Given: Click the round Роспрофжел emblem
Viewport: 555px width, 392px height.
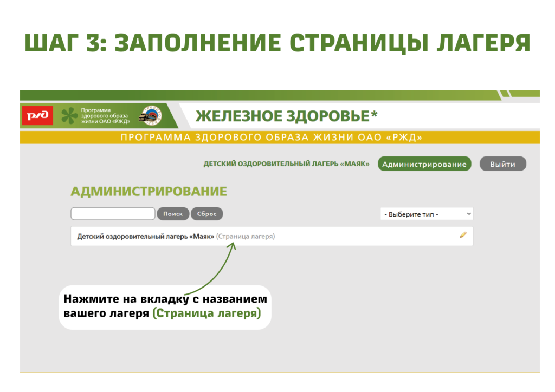Looking at the screenshot, I should point(151,115).
